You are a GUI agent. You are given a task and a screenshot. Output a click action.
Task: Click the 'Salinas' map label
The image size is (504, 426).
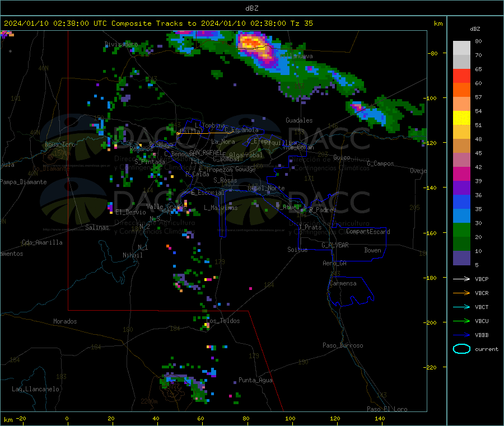(97, 227)
